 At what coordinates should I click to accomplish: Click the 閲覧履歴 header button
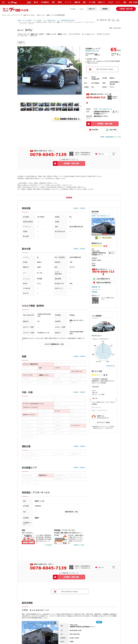tap(105, 9)
